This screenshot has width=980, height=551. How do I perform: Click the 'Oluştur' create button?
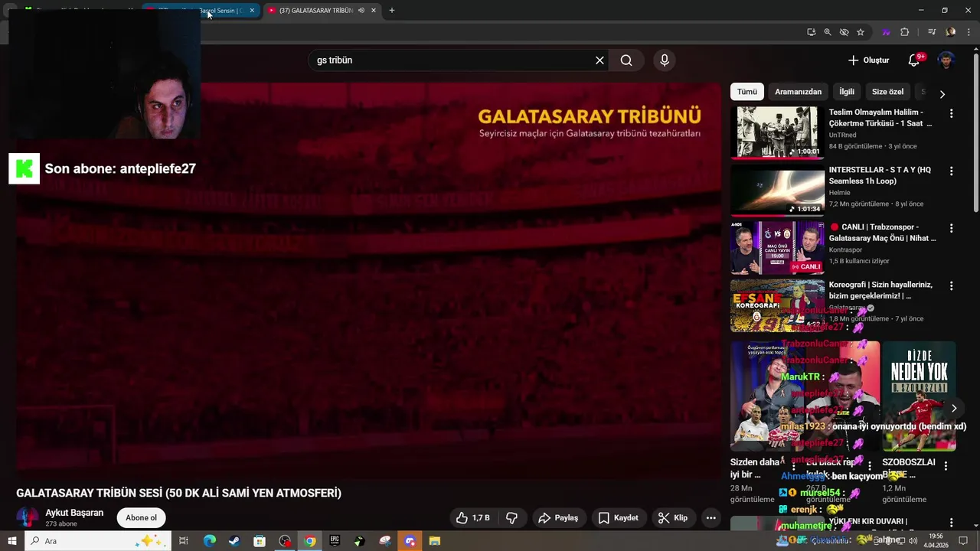tap(869, 60)
